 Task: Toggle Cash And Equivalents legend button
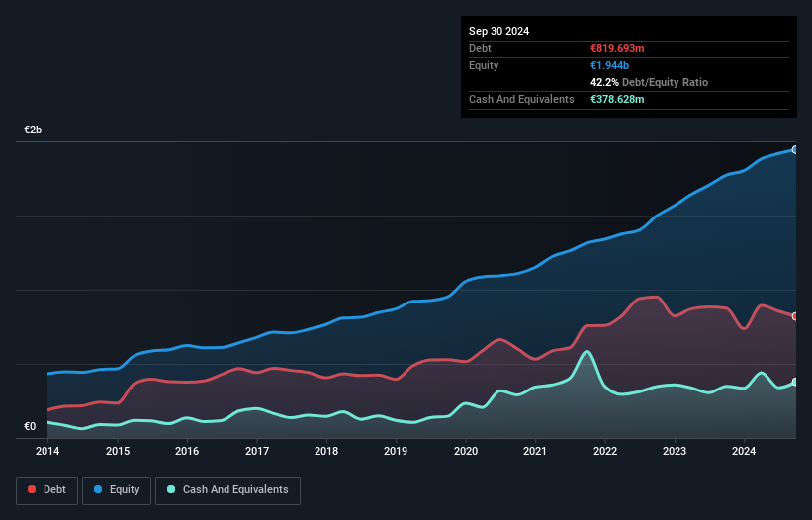(x=227, y=490)
